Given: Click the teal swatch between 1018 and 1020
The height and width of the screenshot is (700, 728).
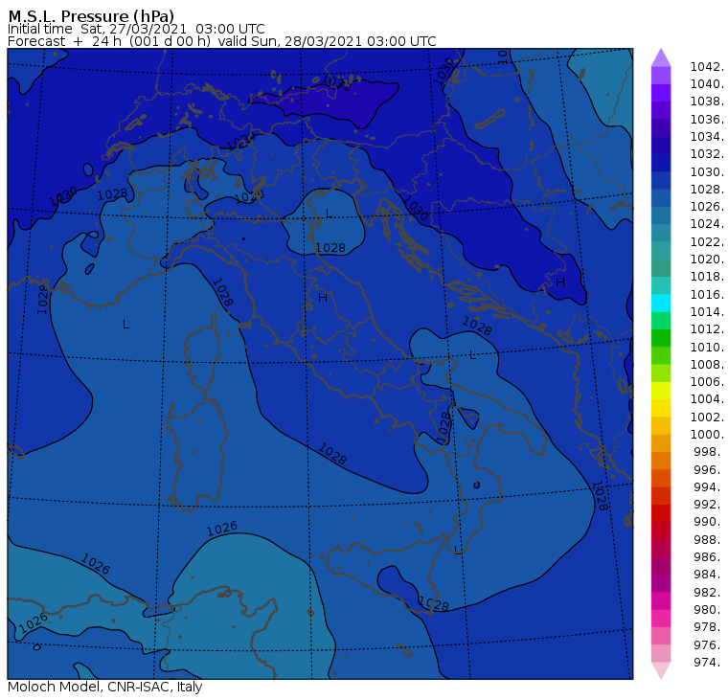Looking at the screenshot, I should point(661,268).
